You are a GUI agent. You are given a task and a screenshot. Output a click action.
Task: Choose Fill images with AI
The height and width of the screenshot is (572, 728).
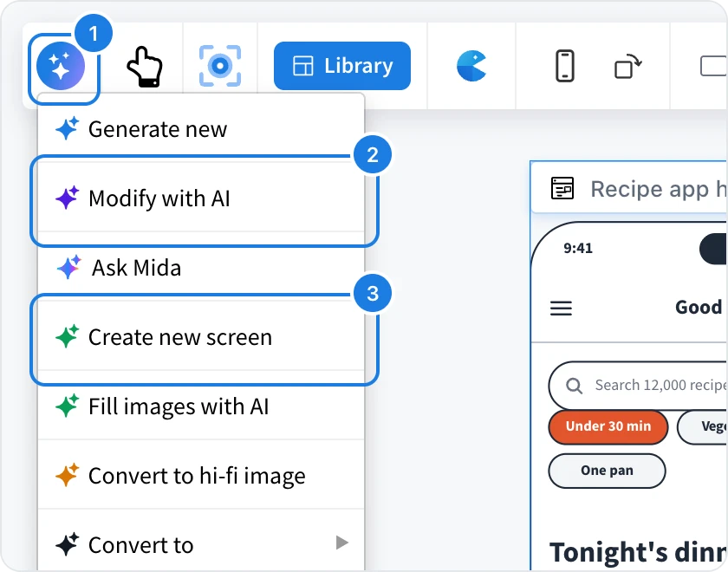pos(201,406)
